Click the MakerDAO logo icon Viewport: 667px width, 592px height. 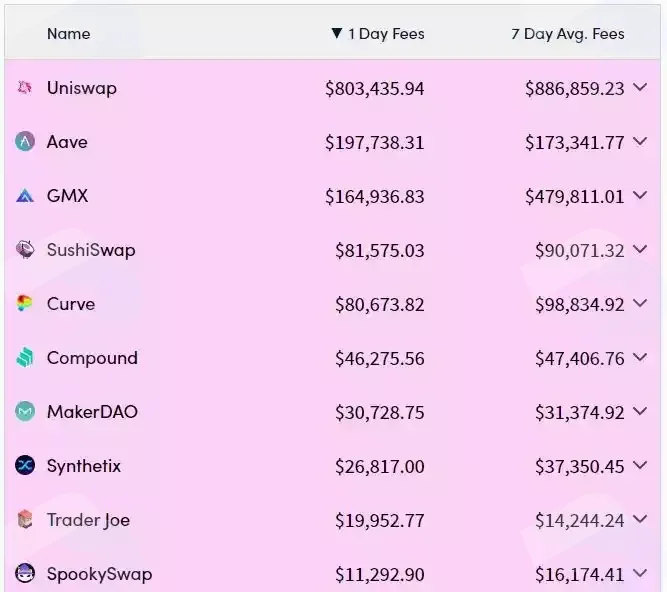[25, 412]
